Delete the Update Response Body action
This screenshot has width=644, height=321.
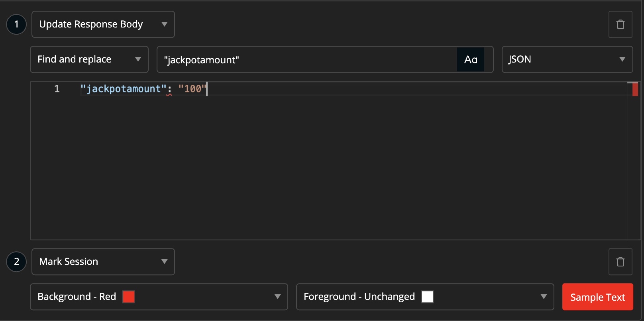[620, 24]
